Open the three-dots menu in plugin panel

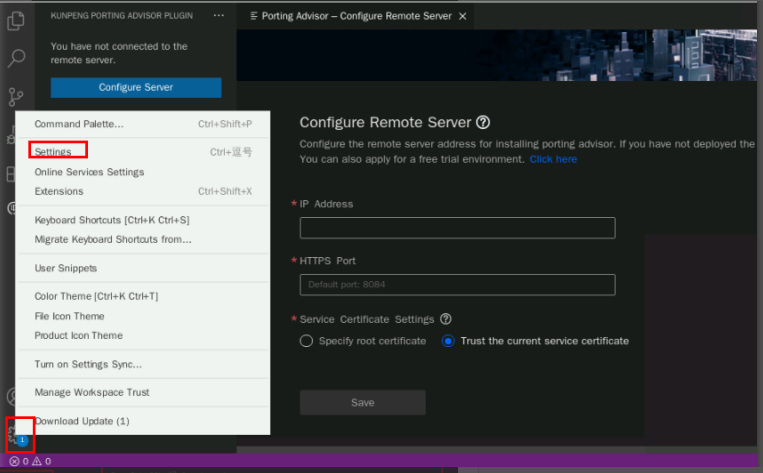(219, 16)
